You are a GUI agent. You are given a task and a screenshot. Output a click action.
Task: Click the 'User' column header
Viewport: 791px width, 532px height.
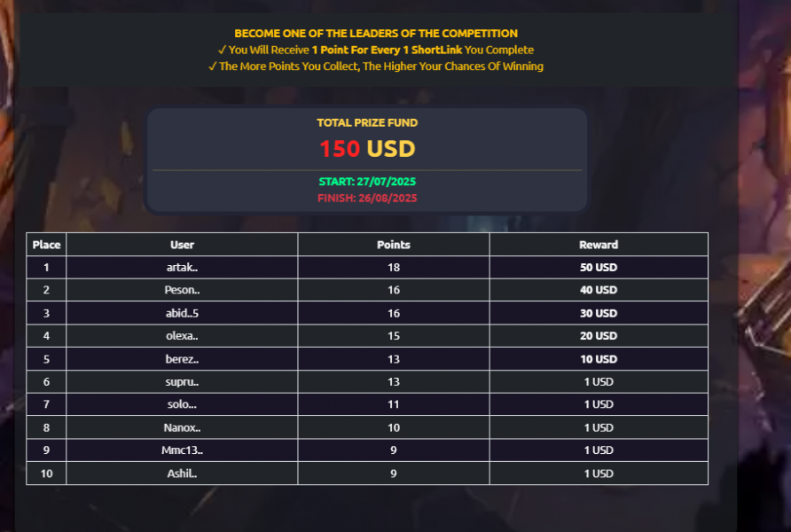pyautogui.click(x=182, y=245)
